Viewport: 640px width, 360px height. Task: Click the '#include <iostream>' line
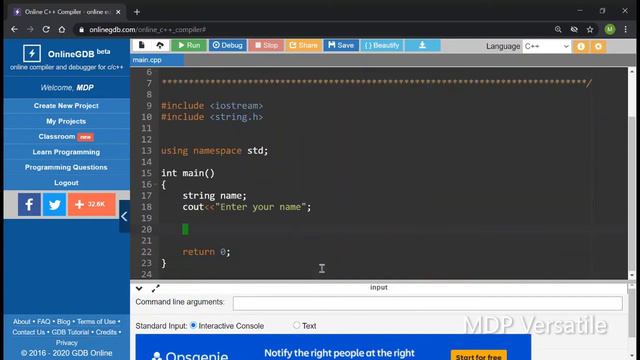pos(212,106)
